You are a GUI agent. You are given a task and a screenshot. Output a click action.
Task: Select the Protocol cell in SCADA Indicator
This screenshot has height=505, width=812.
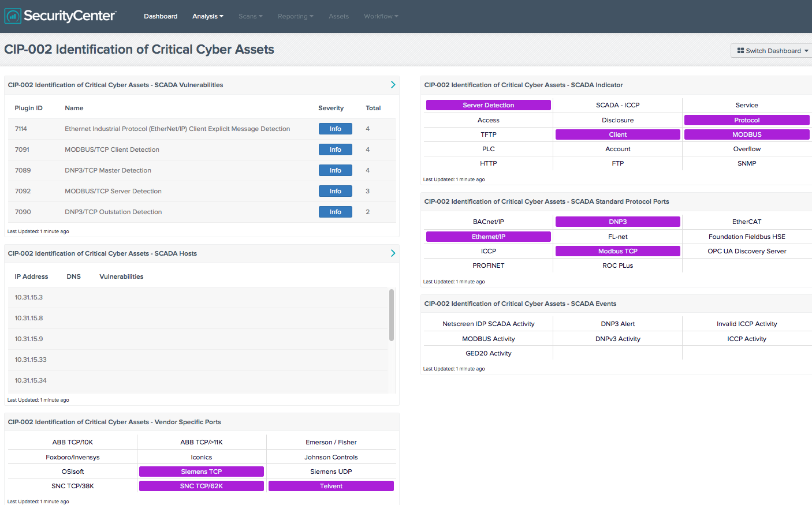pos(746,119)
